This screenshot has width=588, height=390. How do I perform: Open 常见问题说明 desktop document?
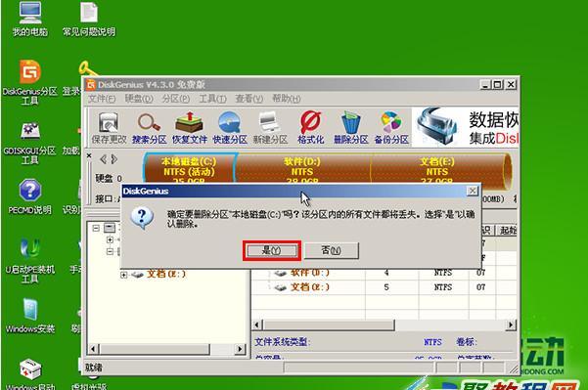[x=89, y=20]
